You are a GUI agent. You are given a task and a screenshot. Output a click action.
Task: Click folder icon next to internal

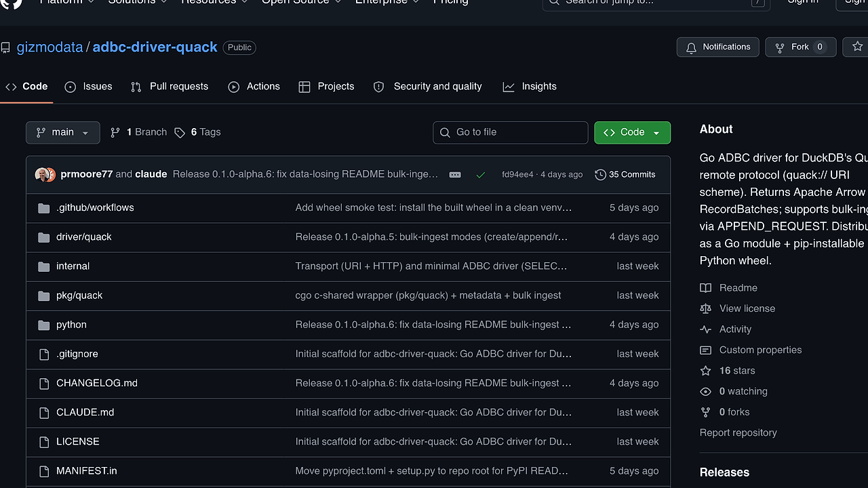[44, 266]
